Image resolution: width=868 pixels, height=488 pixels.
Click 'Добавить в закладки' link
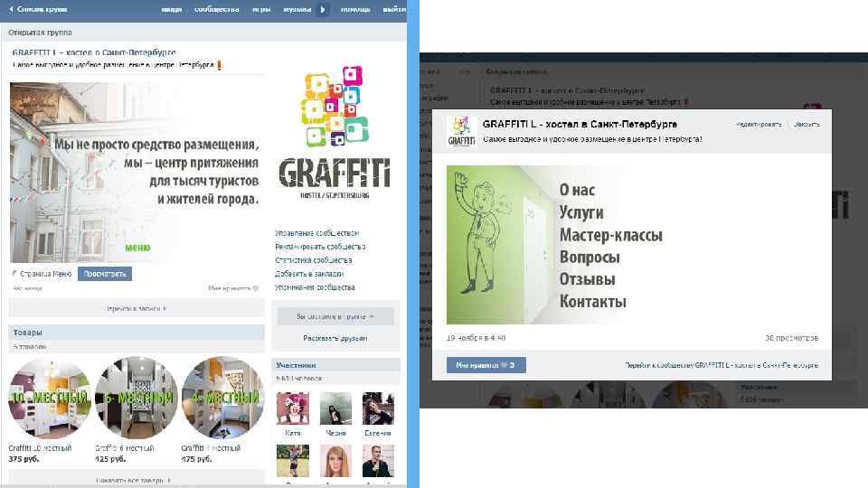click(309, 274)
